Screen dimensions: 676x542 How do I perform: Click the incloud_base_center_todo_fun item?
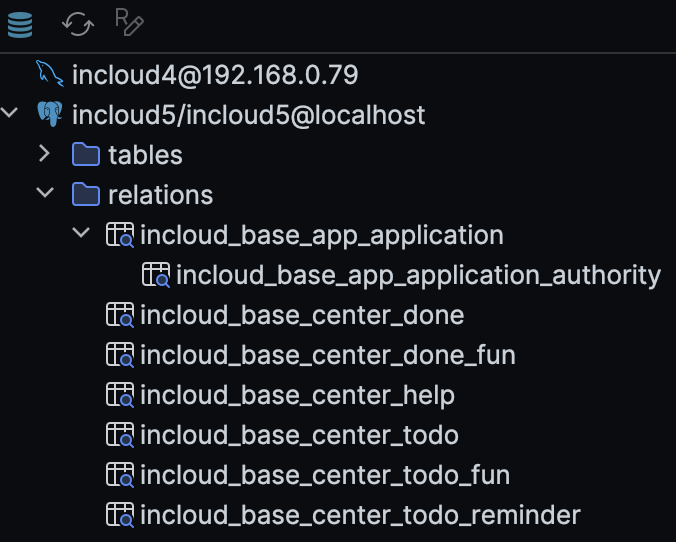(324, 475)
